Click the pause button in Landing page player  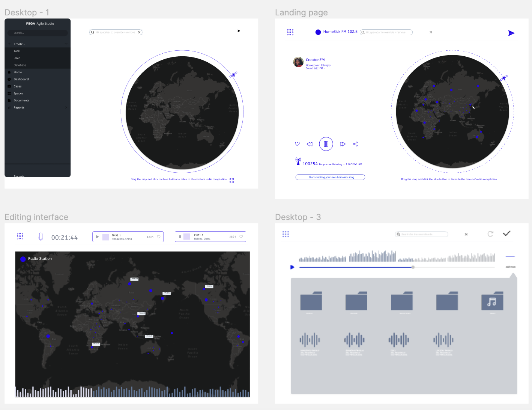[326, 144]
